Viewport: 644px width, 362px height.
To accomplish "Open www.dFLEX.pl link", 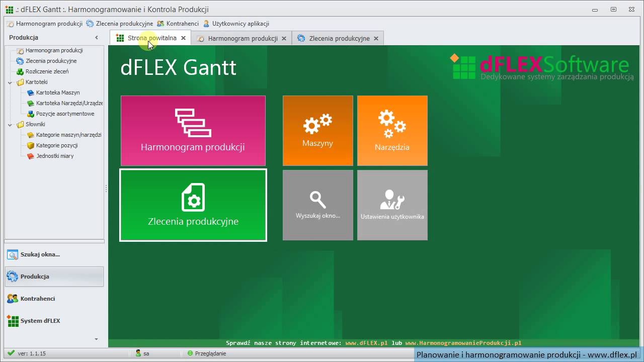I will tap(366, 343).
